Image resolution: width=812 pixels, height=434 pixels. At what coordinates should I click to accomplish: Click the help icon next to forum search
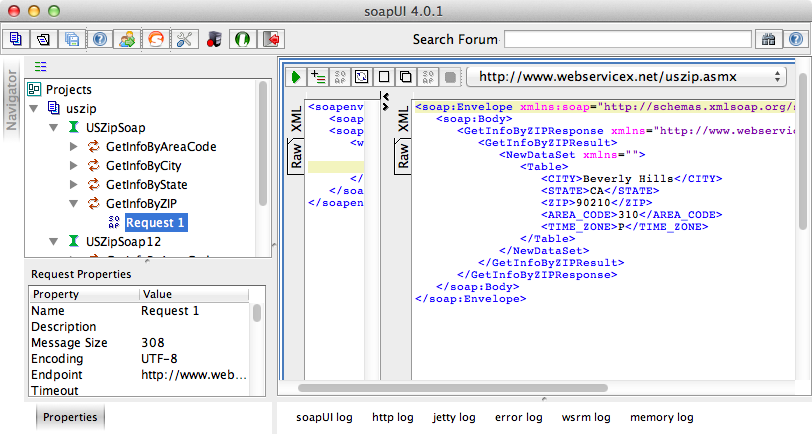(796, 39)
